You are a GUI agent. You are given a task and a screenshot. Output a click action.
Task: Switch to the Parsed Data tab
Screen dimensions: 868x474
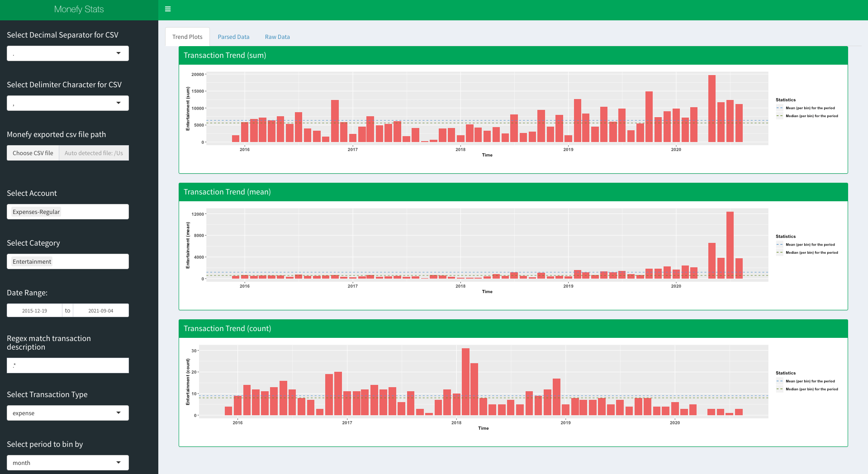[x=233, y=37]
